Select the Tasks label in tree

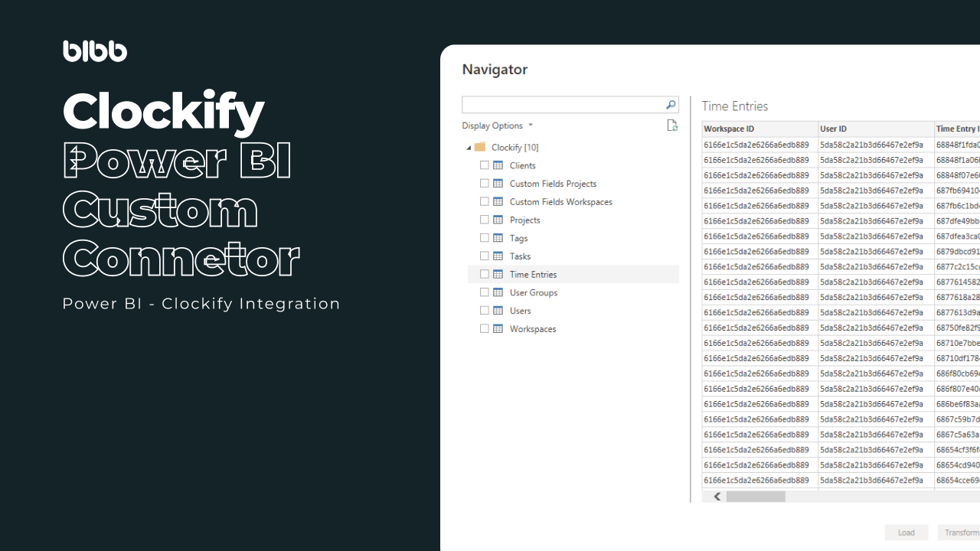click(x=521, y=256)
